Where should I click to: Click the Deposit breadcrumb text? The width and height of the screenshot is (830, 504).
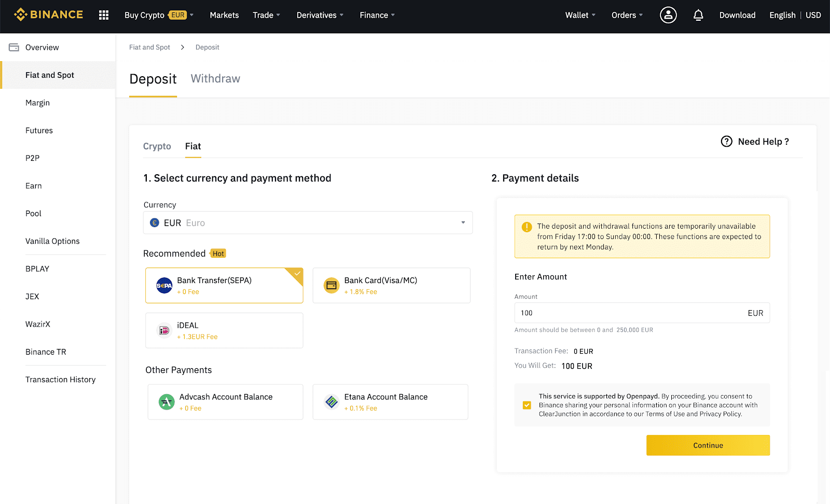tap(208, 47)
